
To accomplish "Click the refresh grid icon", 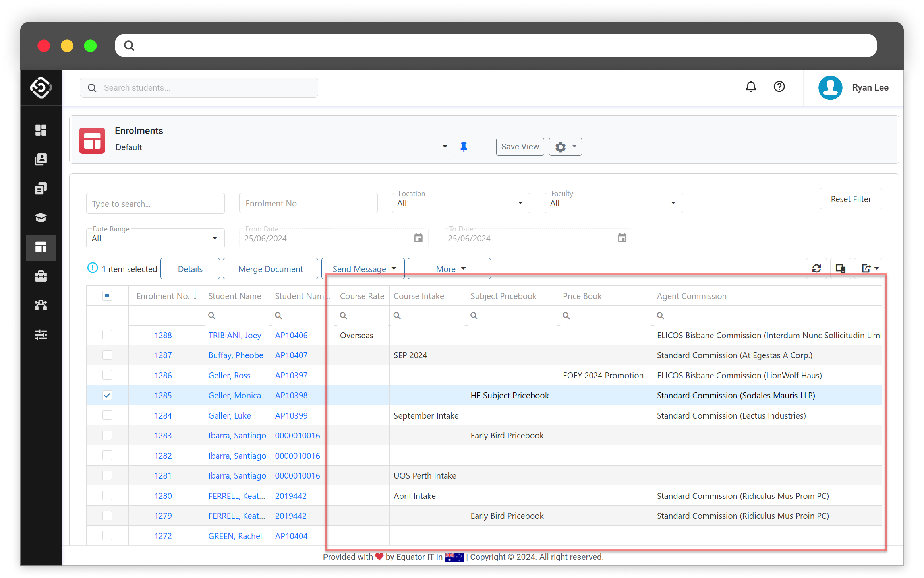I will (816, 269).
